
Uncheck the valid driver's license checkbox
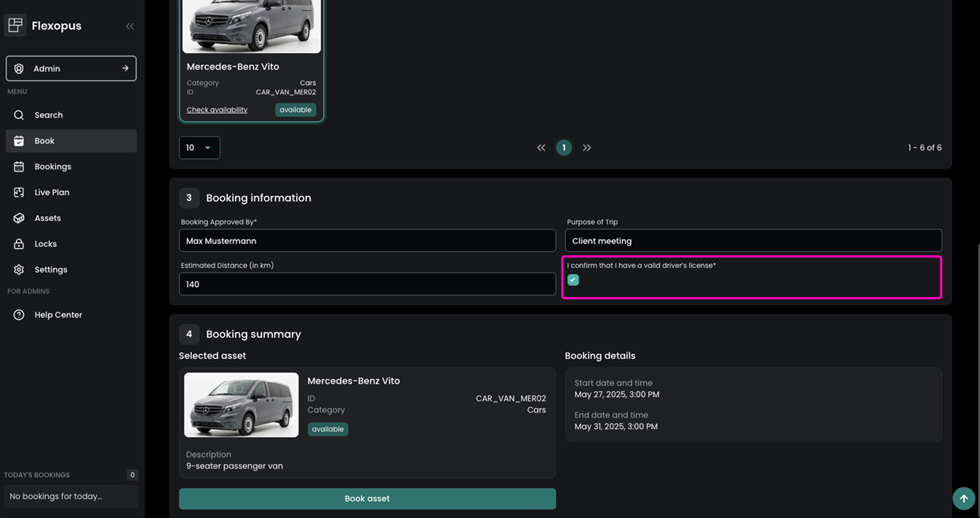pos(573,280)
